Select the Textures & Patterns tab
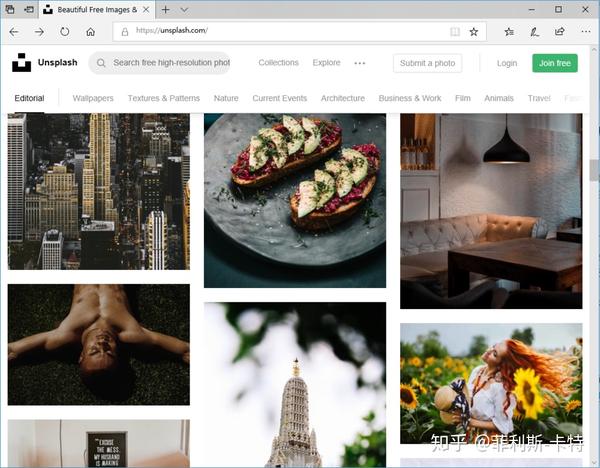This screenshot has width=600, height=468. [x=164, y=98]
